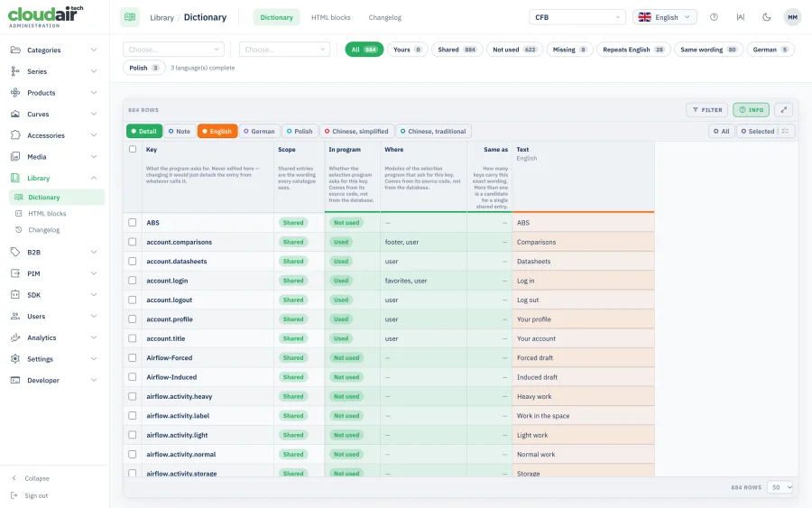Image resolution: width=812 pixels, height=508 pixels.
Task: Click the Library book icon
Action: (x=15, y=178)
